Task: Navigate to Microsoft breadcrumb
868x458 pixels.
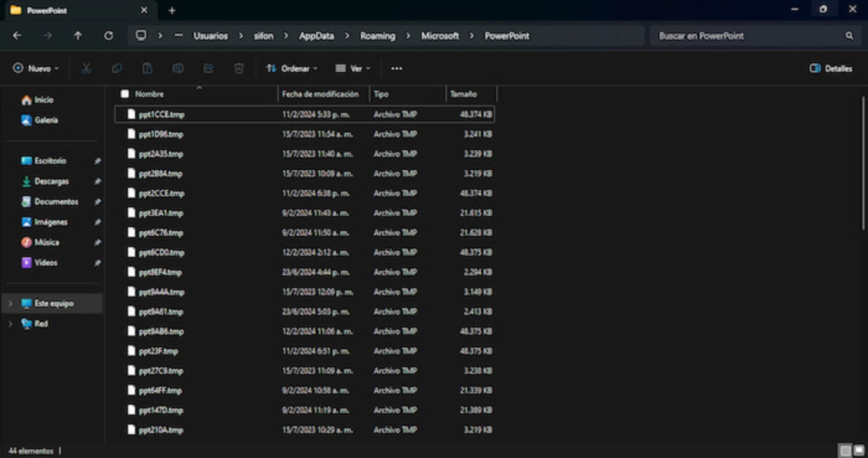Action: pos(440,36)
